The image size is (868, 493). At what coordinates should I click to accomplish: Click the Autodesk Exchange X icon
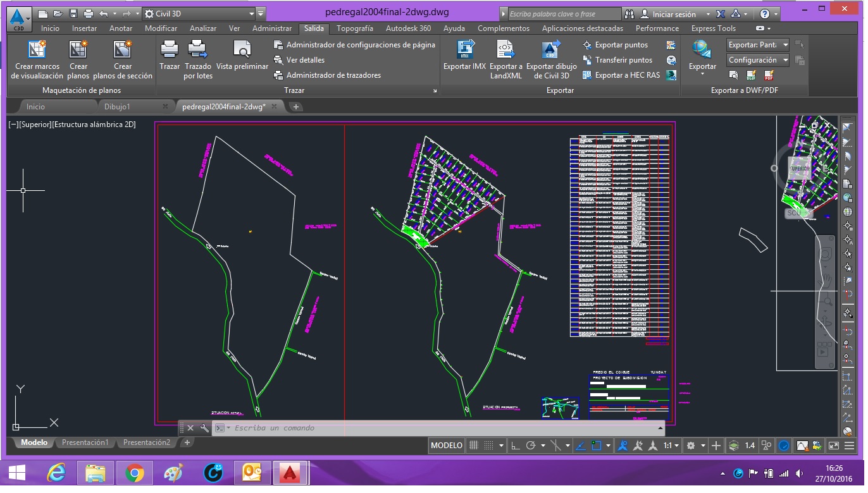coord(721,14)
